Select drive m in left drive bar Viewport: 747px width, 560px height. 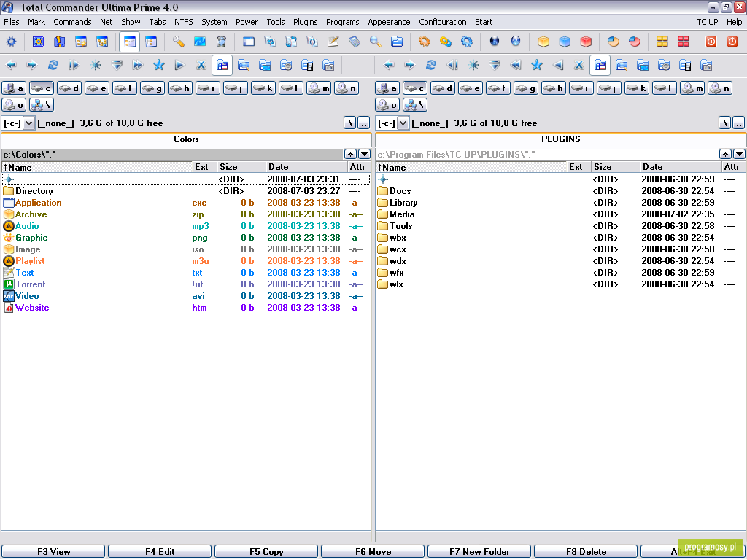click(319, 88)
